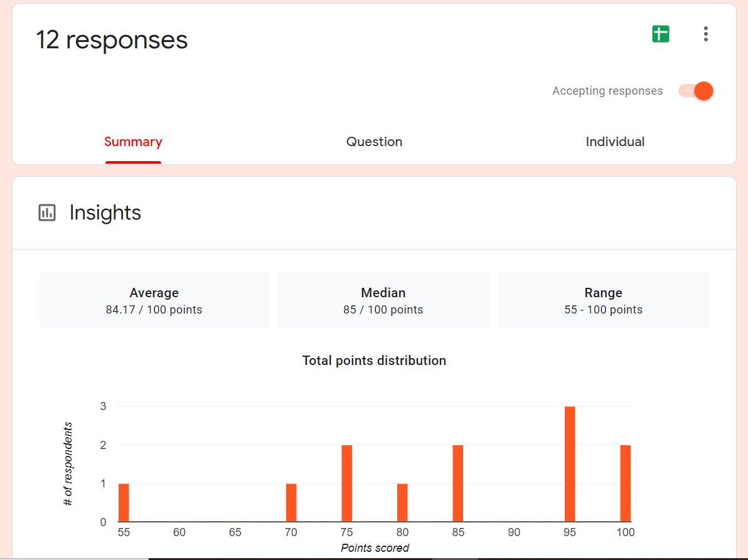Click the bar for 75 points
The height and width of the screenshot is (560, 748).
click(x=346, y=483)
